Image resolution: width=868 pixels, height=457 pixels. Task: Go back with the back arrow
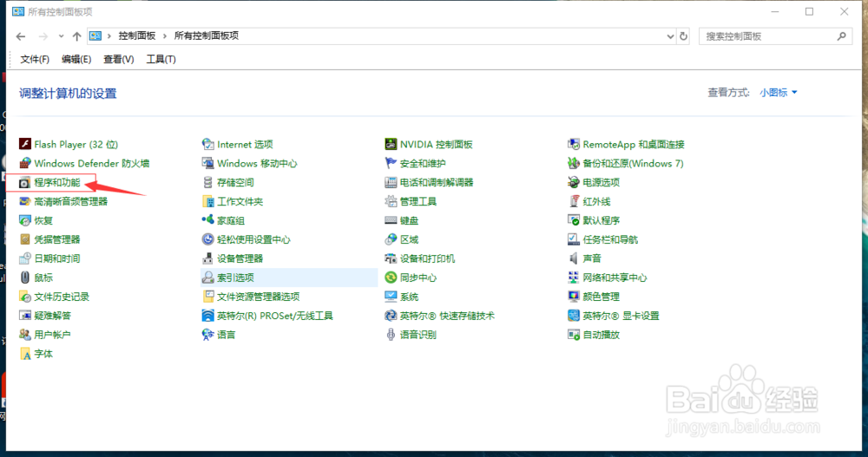pyautogui.click(x=21, y=36)
